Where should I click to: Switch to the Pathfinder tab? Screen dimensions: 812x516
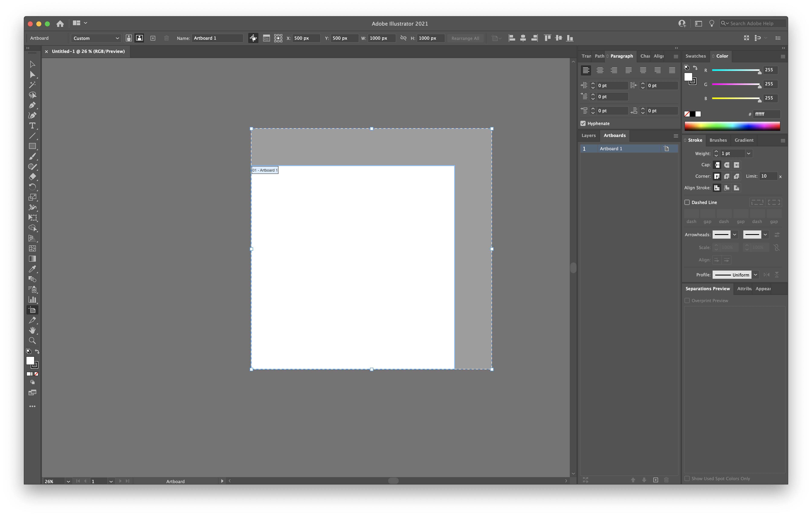599,56
